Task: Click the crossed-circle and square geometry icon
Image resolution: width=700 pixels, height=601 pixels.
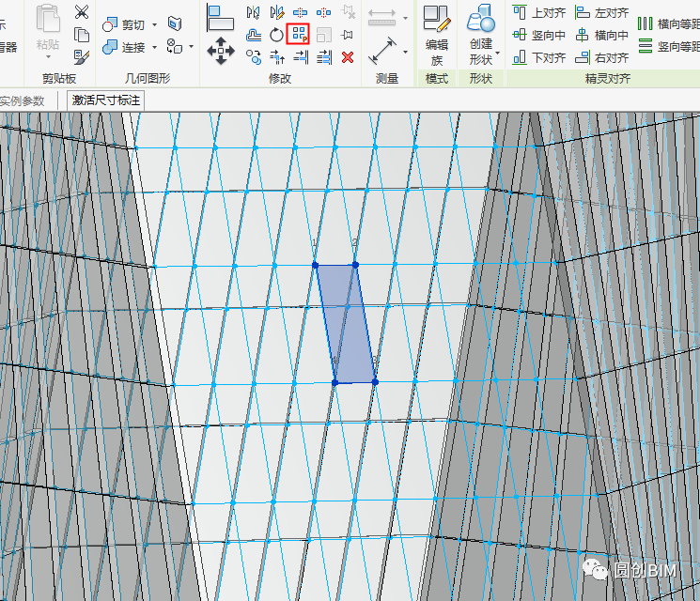Action: coord(174,46)
